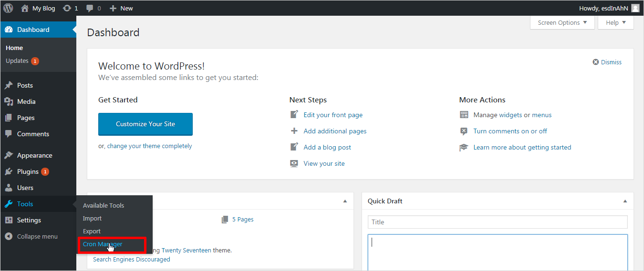Expand the Screen Options dropdown
Image resolution: width=644 pixels, height=271 pixels.
[562, 22]
